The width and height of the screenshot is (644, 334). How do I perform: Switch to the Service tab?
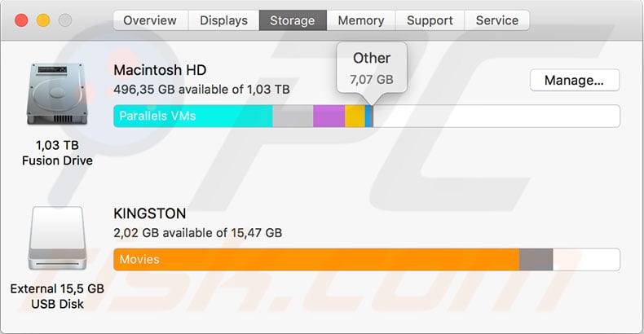[x=496, y=20]
